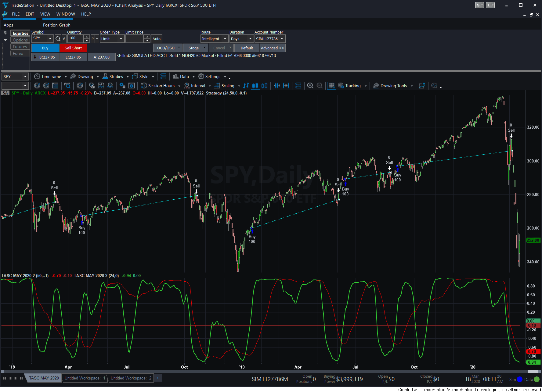The image size is (542, 392).
Task: Toggle the chart grid display button
Action: point(331,86)
